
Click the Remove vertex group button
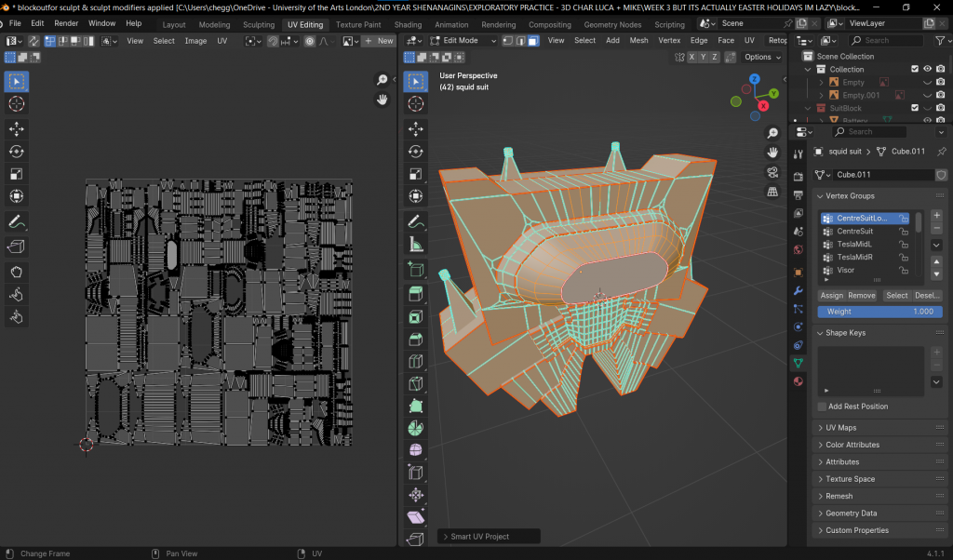tap(861, 295)
